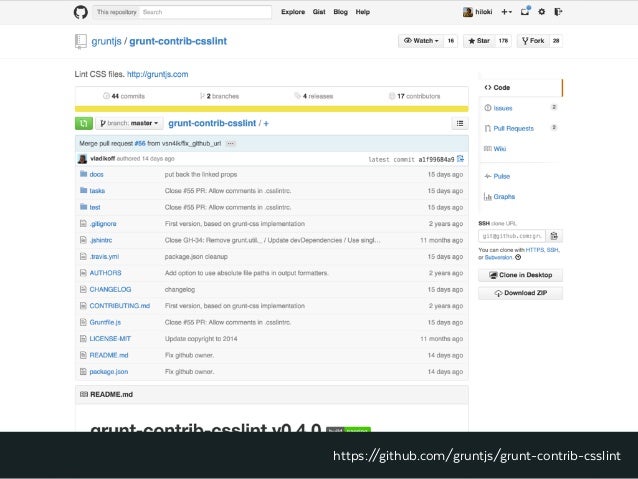
Task: Click the clone help question icon
Action: click(518, 258)
